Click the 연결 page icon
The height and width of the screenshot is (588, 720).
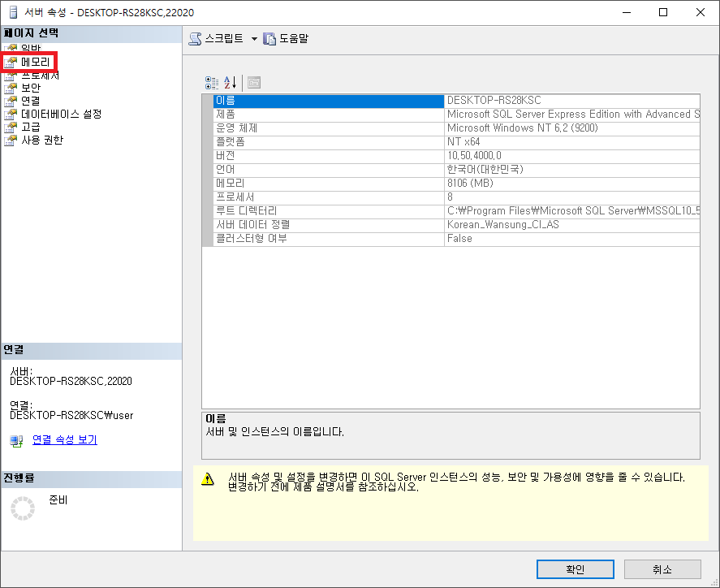click(x=11, y=101)
